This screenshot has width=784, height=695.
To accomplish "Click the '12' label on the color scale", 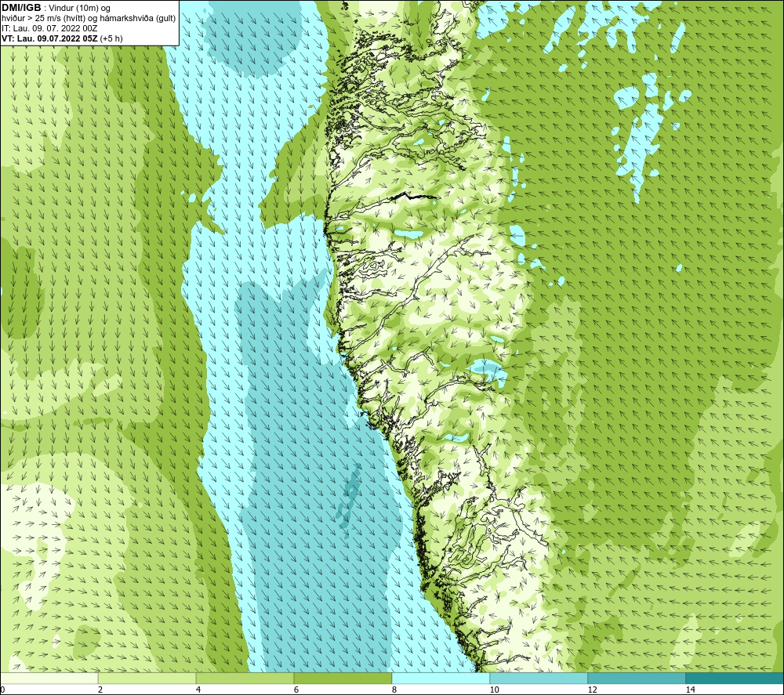I will click(x=593, y=690).
